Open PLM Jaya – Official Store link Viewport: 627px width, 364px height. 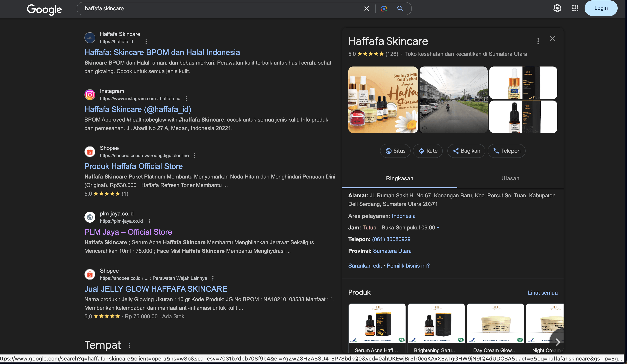[128, 232]
